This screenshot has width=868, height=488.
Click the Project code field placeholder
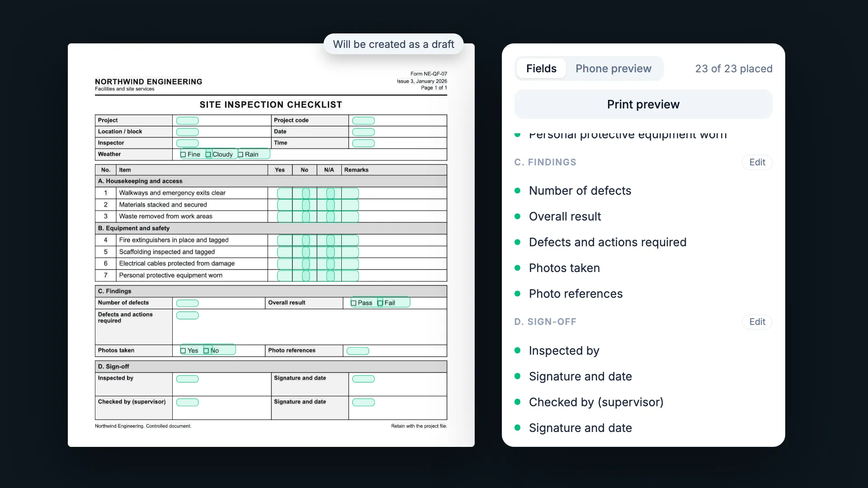363,121
